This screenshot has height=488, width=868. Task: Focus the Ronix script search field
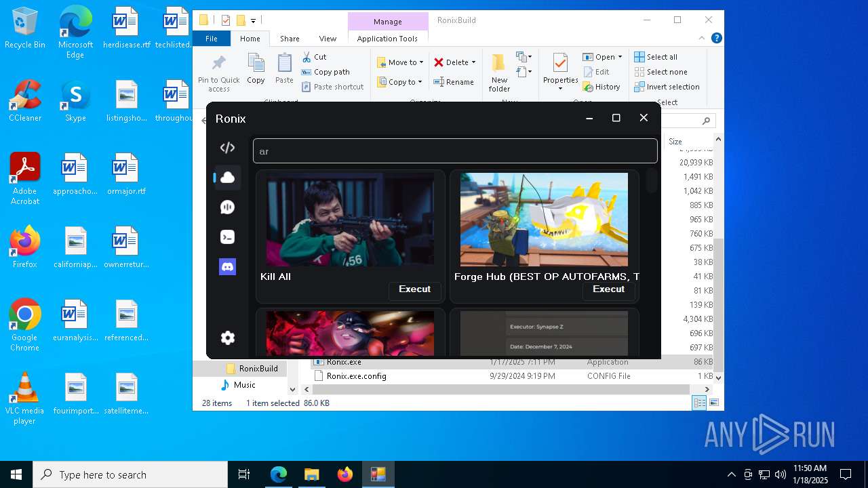point(455,151)
